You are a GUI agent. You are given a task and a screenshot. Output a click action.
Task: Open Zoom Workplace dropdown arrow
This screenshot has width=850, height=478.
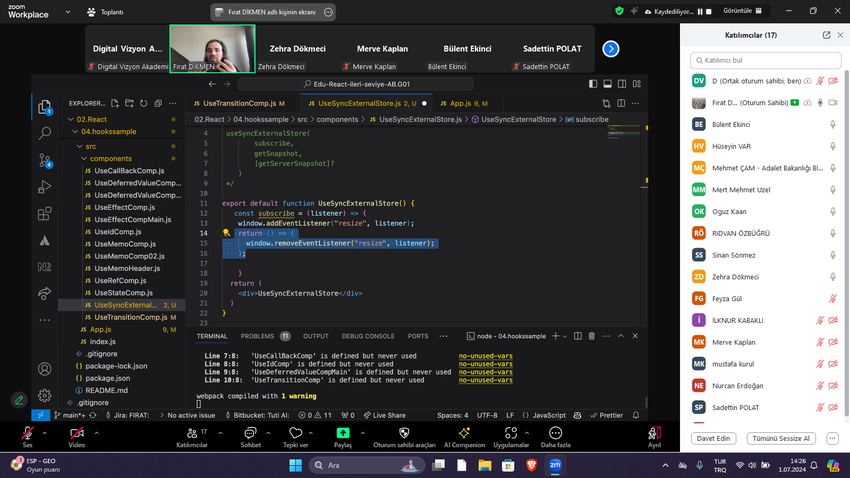point(68,11)
